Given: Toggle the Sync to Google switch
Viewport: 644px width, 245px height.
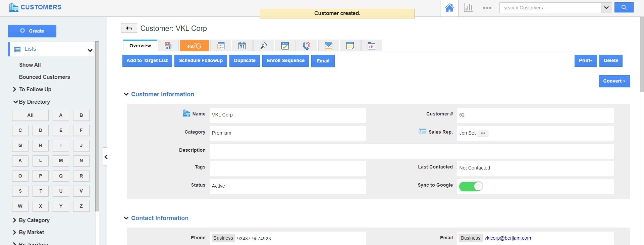Looking at the screenshot, I should [x=471, y=186].
